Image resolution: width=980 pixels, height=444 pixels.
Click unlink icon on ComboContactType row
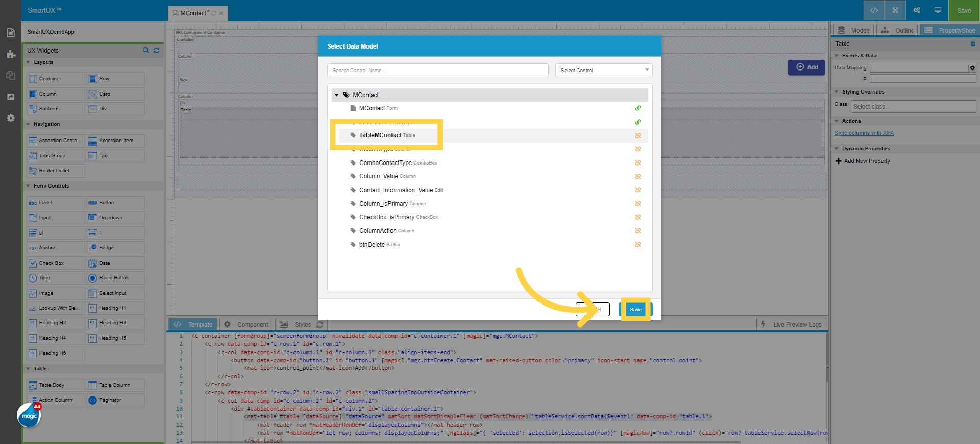tap(638, 163)
